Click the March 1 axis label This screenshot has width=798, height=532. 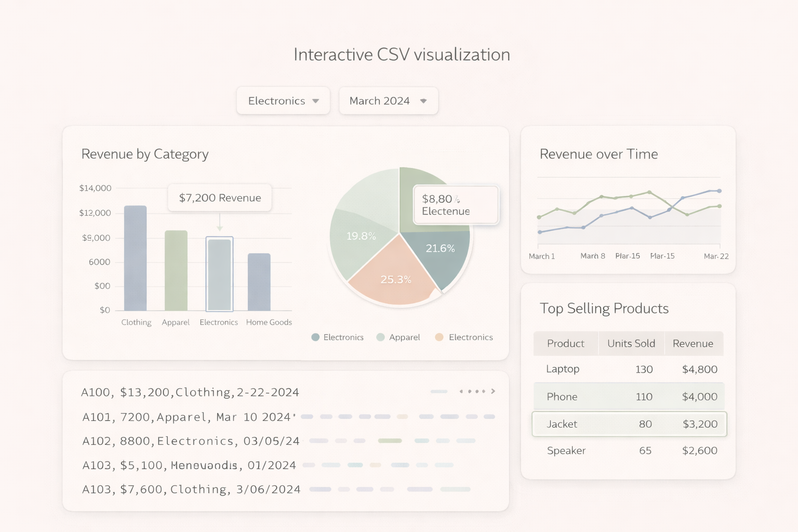(x=542, y=256)
